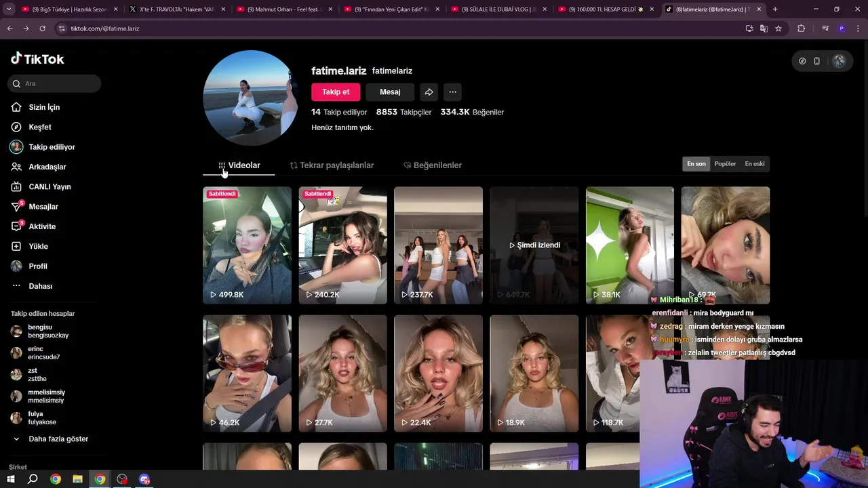This screenshot has width=868, height=488.
Task: Open the Şimdi izlendi video
Action: (534, 245)
